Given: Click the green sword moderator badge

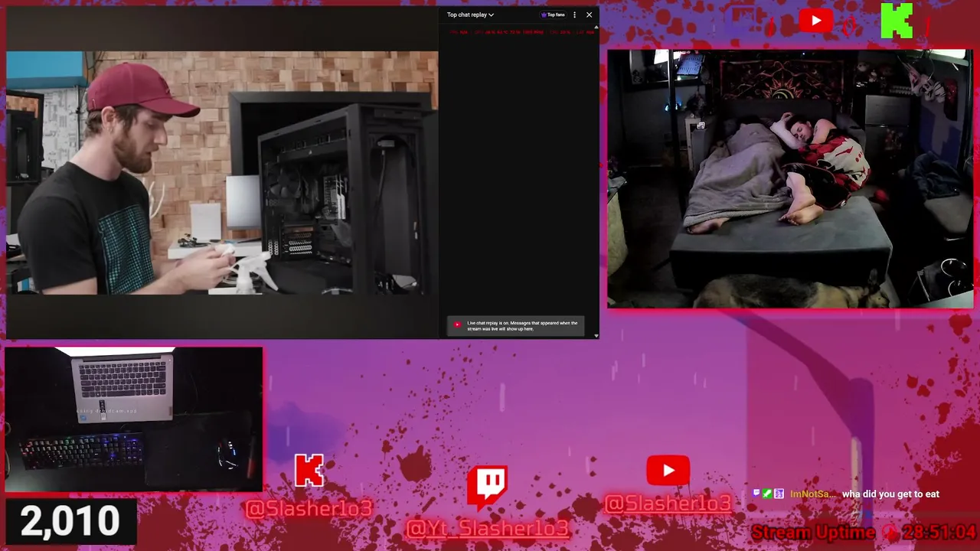Looking at the screenshot, I should [x=767, y=494].
